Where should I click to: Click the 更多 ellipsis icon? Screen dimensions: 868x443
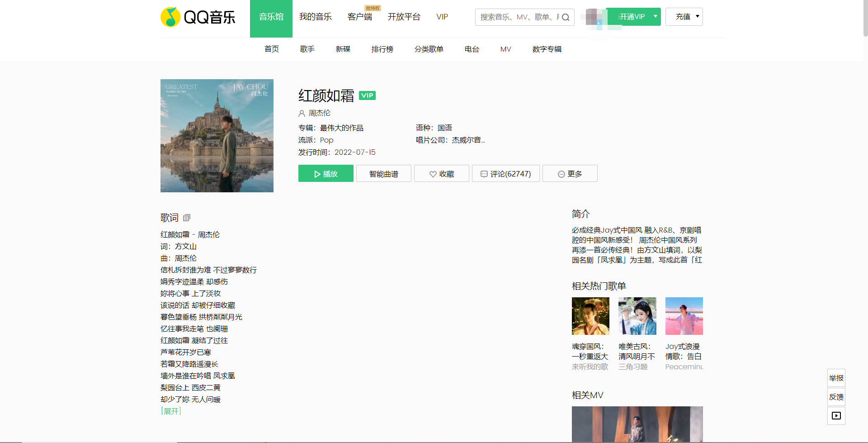(x=561, y=174)
